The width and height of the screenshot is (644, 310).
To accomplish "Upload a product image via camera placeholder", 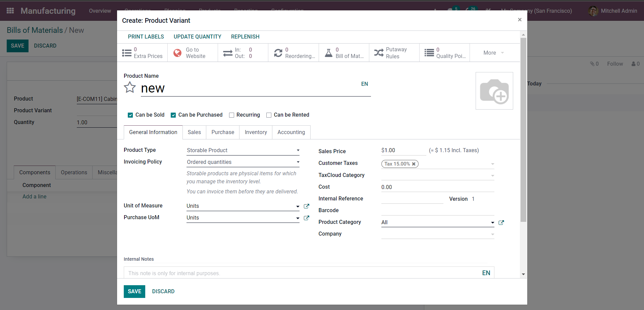I will (494, 91).
